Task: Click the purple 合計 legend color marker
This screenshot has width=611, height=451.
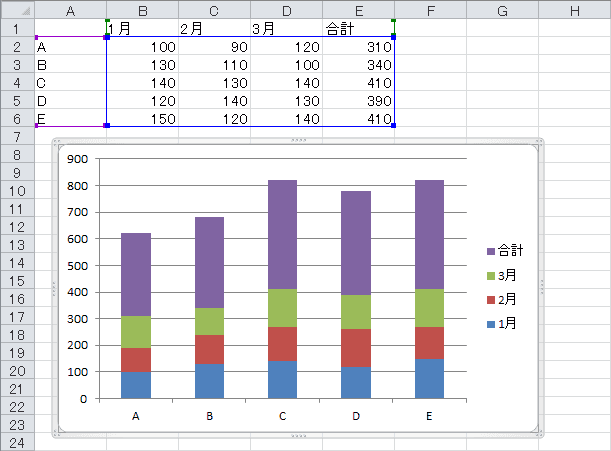Action: [x=490, y=252]
